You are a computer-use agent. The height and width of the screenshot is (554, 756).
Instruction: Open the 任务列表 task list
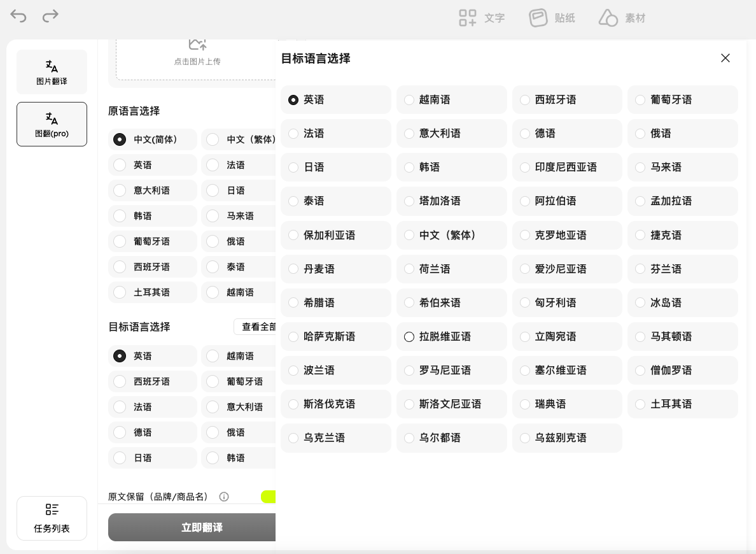pos(52,518)
